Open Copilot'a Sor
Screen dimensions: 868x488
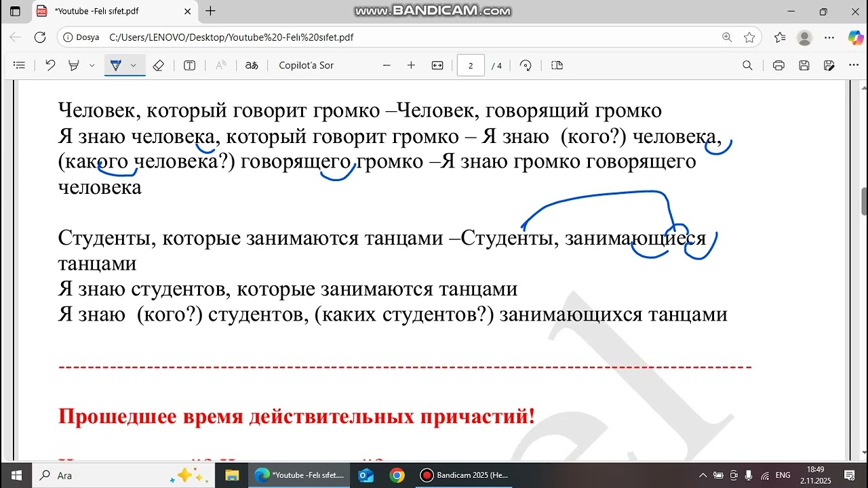pos(307,66)
